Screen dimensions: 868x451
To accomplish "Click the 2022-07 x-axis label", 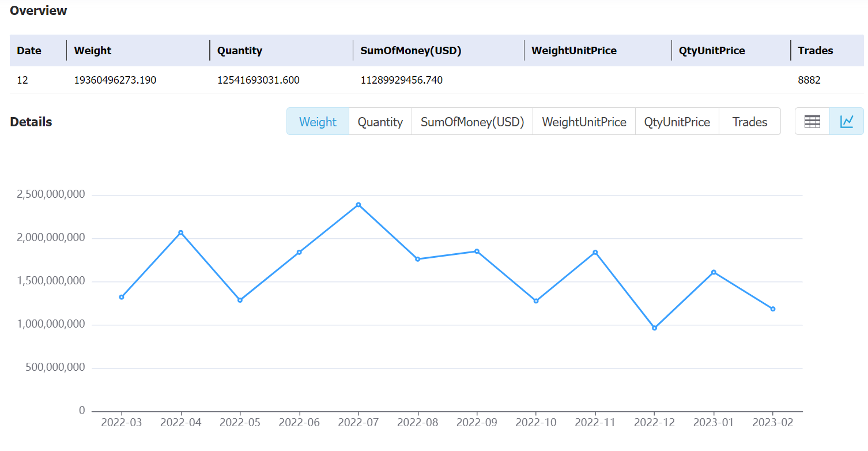I will 358,423.
